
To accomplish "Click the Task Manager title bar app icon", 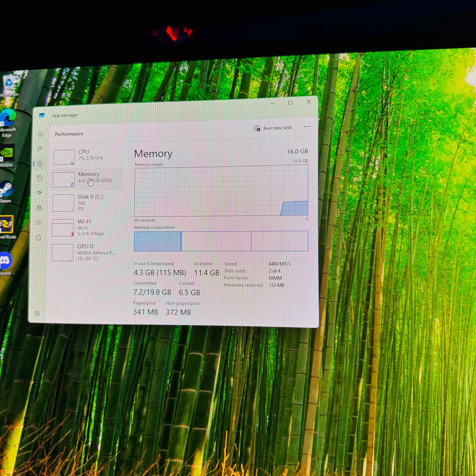I will coord(42,115).
